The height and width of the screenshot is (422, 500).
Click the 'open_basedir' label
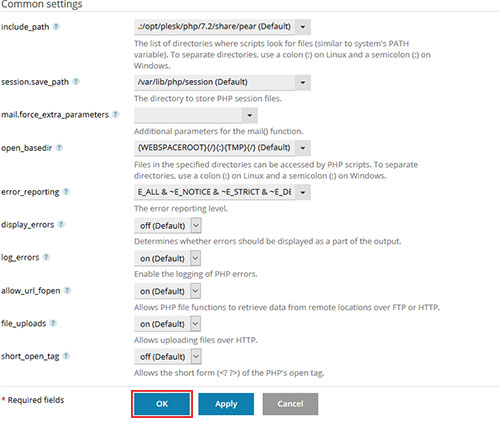coord(26,148)
